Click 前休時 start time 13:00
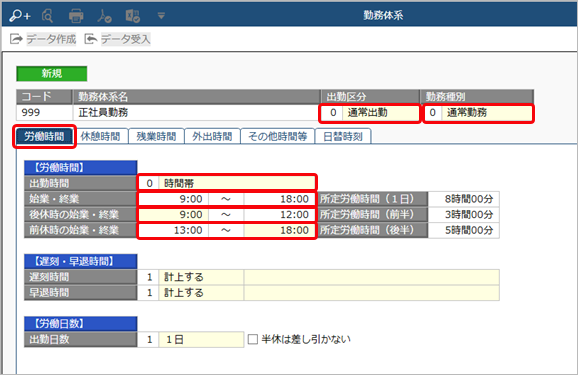Image resolution: width=578 pixels, height=375 pixels. coord(173,230)
